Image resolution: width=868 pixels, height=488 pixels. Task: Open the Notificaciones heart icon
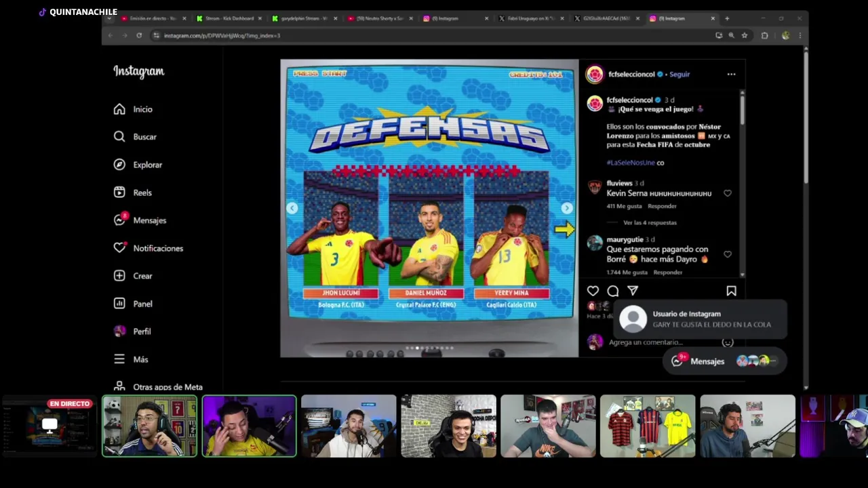point(119,248)
